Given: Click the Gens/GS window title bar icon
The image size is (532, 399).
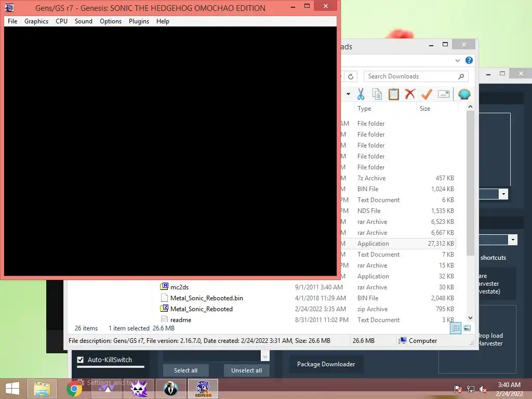Looking at the screenshot, I should [x=9, y=7].
